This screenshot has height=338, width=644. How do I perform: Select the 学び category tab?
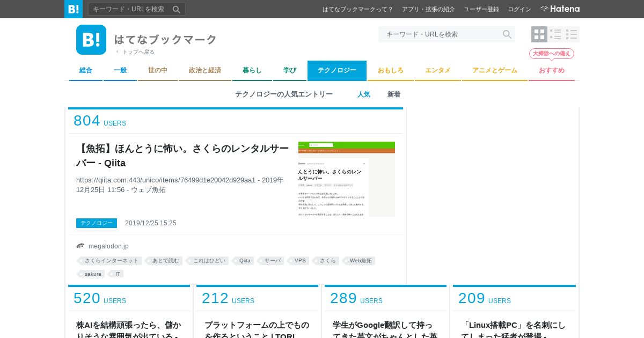(290, 70)
